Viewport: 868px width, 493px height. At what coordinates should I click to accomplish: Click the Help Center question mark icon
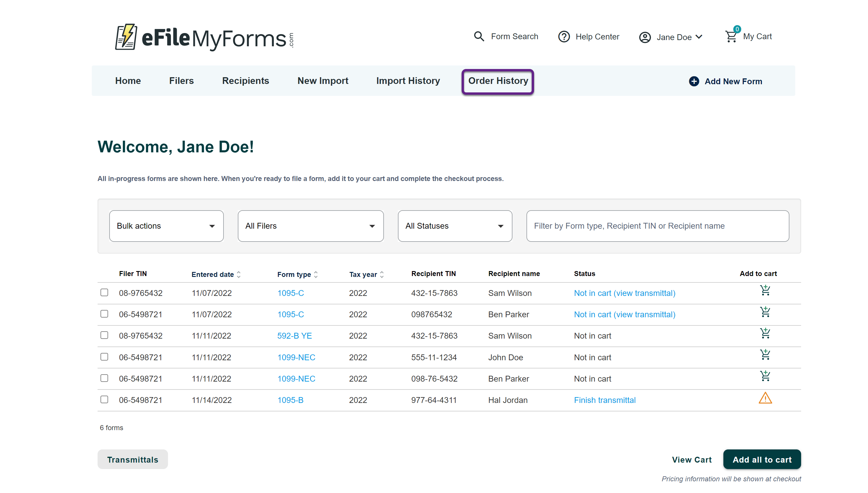tap(564, 37)
